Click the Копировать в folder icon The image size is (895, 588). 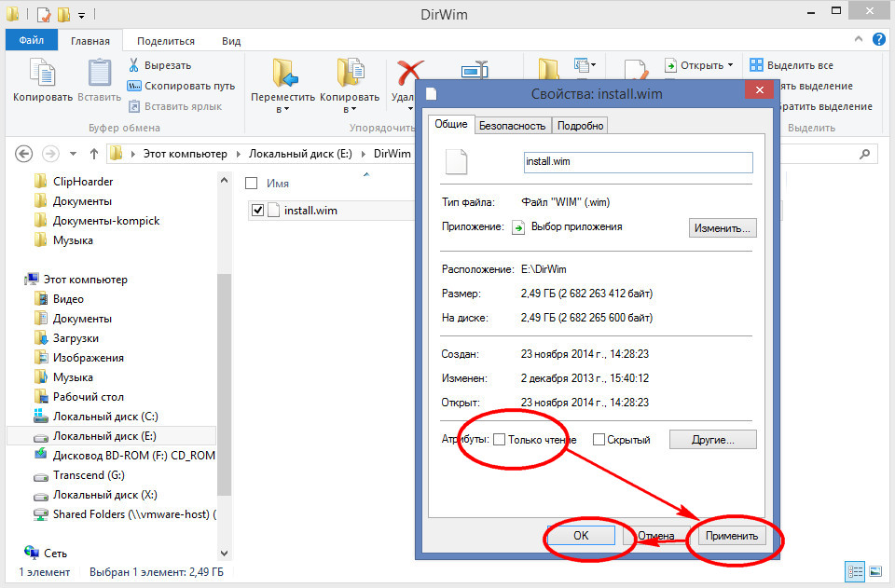click(350, 73)
